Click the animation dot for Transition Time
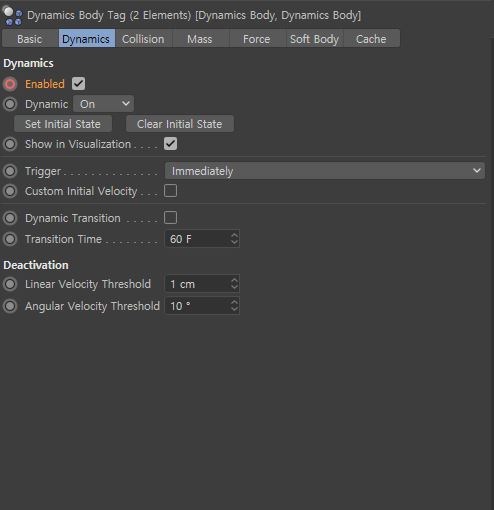This screenshot has width=494, height=510. click(x=10, y=239)
